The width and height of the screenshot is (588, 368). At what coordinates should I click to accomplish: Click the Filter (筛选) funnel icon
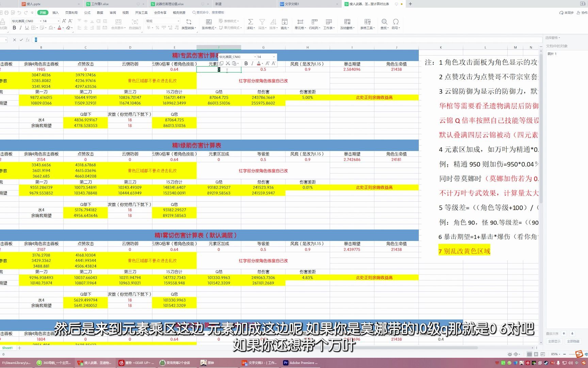coord(262,21)
